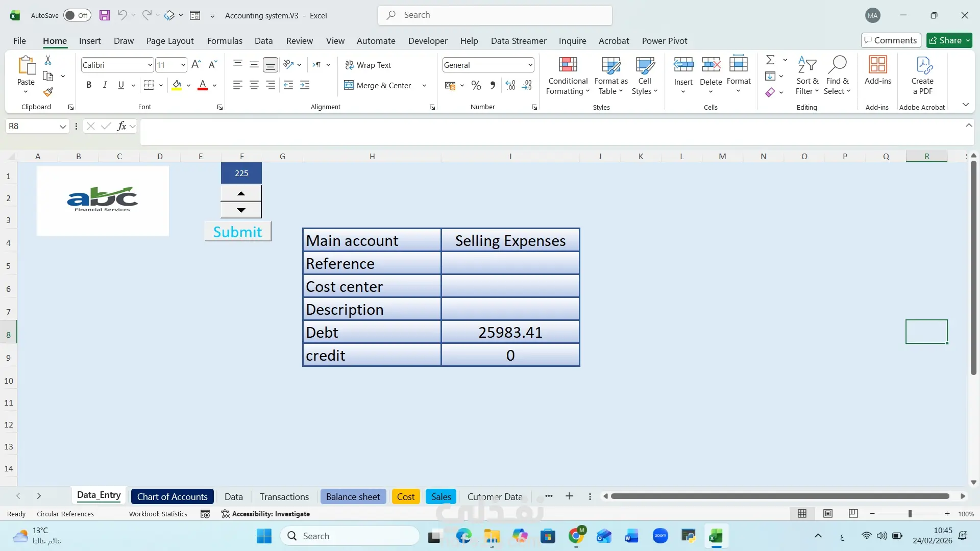Switch to the Balance sheet worksheet tab
The height and width of the screenshot is (551, 980).
click(353, 496)
